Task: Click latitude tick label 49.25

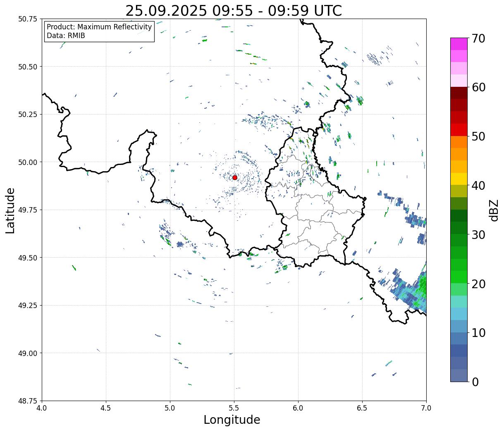Action: (x=28, y=306)
